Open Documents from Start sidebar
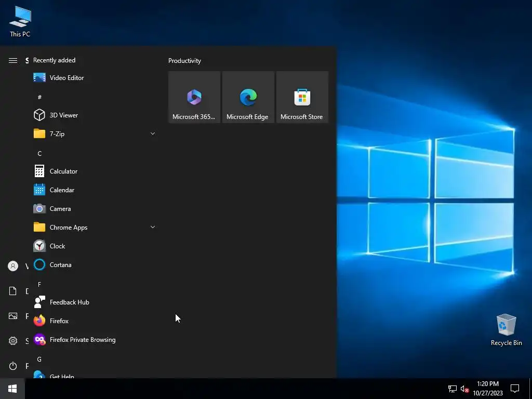The image size is (532, 399). pyautogui.click(x=13, y=291)
